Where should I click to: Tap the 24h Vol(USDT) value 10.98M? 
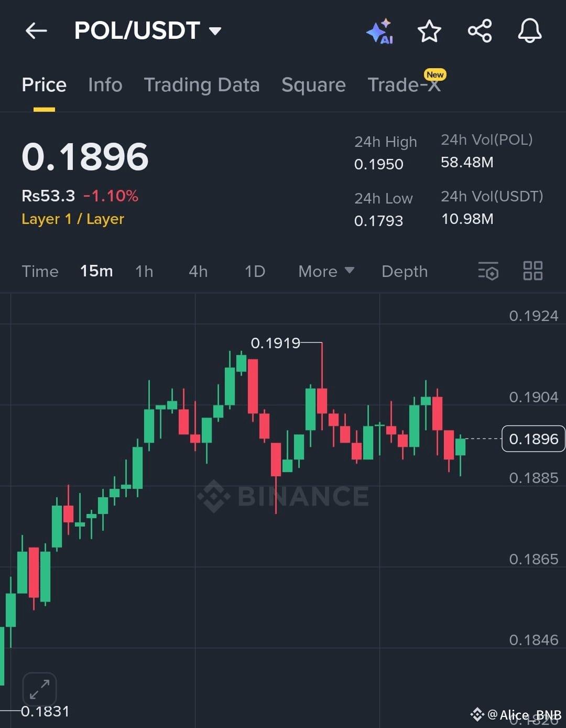pyautogui.click(x=467, y=219)
